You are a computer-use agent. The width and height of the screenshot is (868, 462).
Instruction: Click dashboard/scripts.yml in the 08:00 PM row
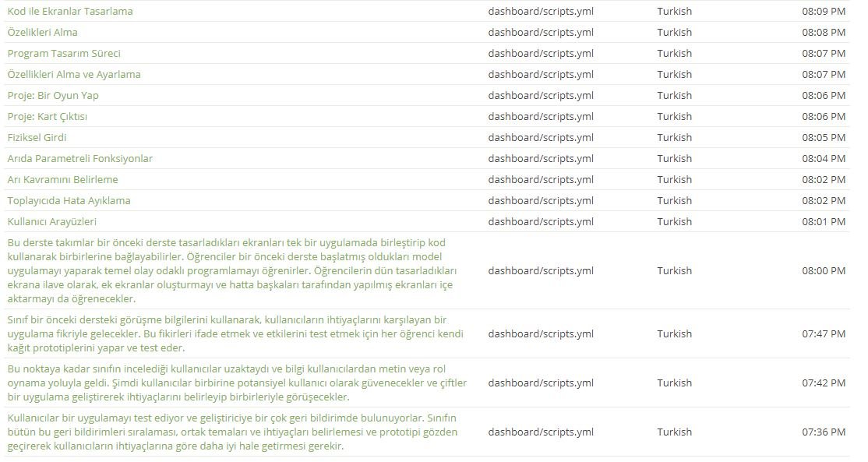[541, 270]
